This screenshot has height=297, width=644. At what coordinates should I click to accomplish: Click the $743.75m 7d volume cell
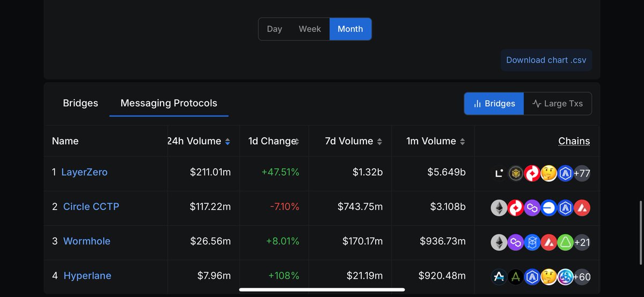point(360,206)
